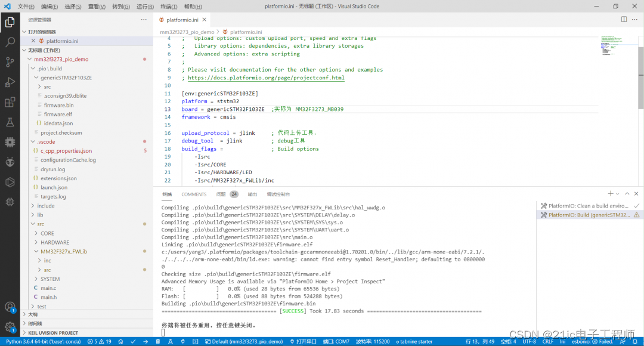
Task: Click Python 3.6.4 interpreter in status bar
Action: click(x=43, y=341)
